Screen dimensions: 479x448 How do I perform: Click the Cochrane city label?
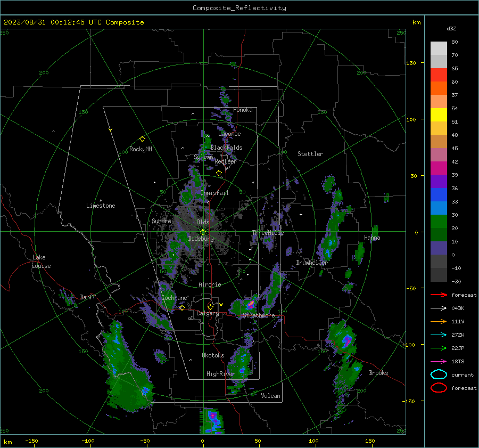point(174,298)
